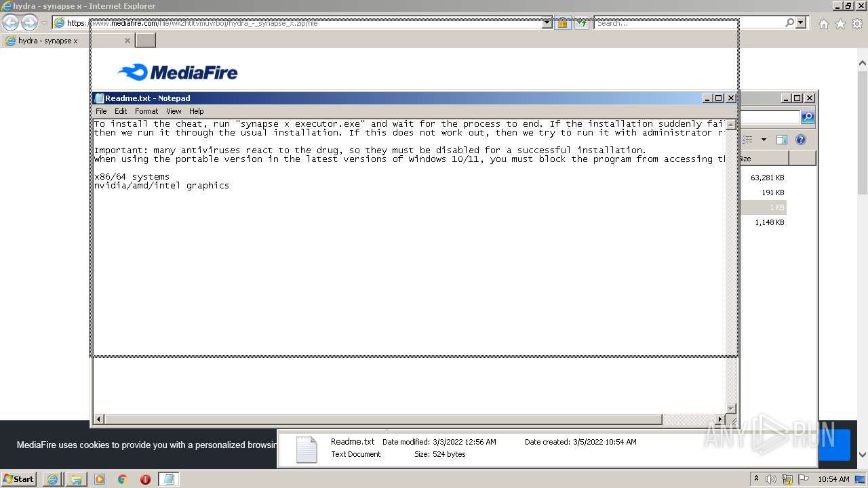Select the 191 KB file row
868x488 pixels.
point(763,192)
